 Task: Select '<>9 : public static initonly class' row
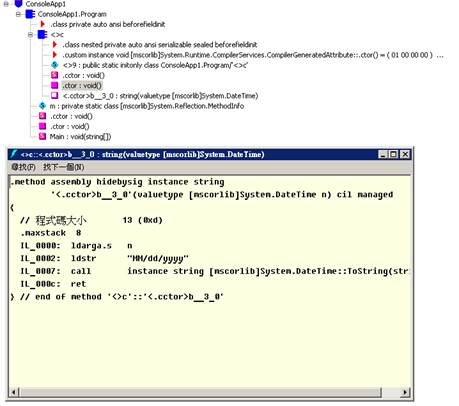(155, 65)
